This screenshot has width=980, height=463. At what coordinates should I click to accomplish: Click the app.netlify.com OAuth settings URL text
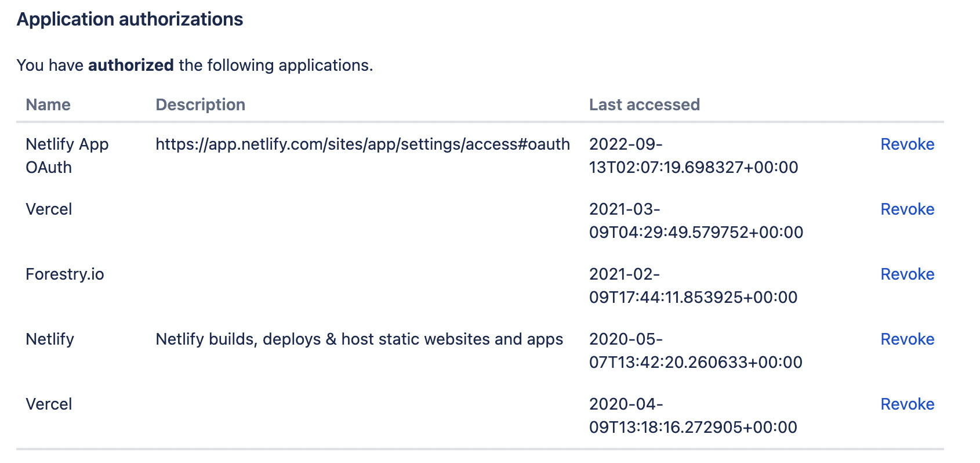(362, 144)
